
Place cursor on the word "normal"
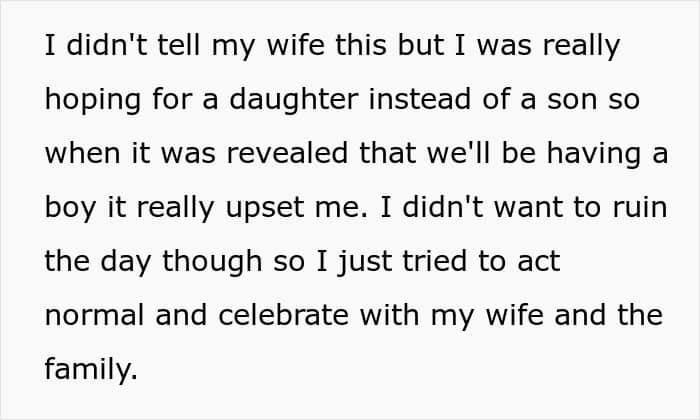pos(94,315)
